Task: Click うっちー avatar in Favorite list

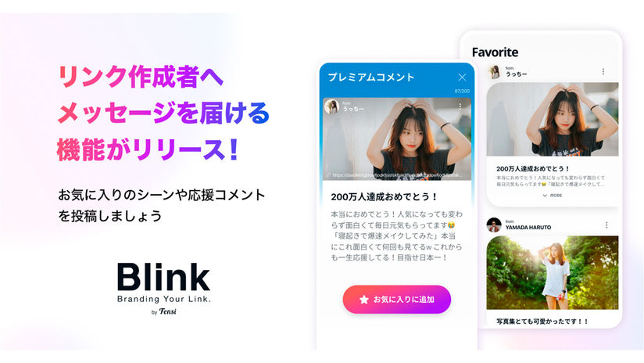Action: 494,72
